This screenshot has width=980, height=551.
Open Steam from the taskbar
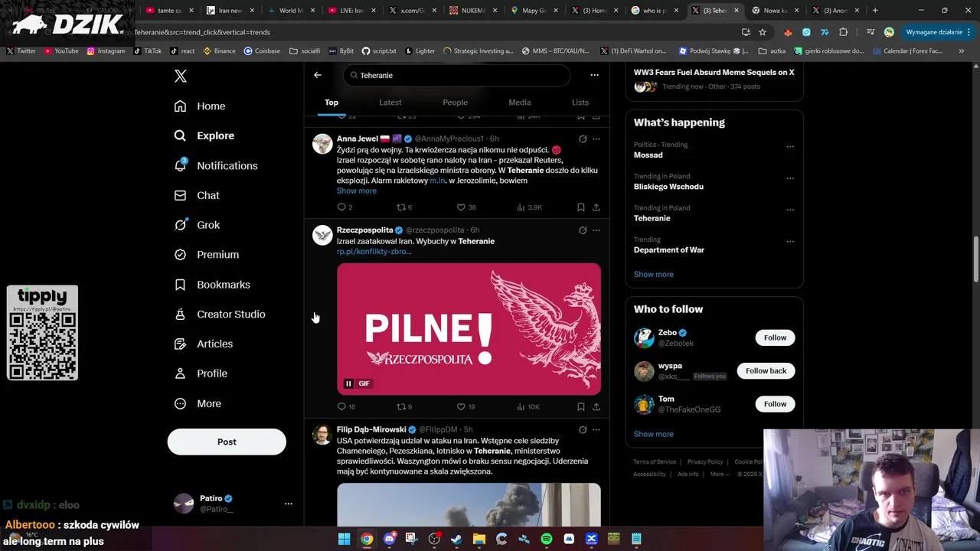[456, 539]
